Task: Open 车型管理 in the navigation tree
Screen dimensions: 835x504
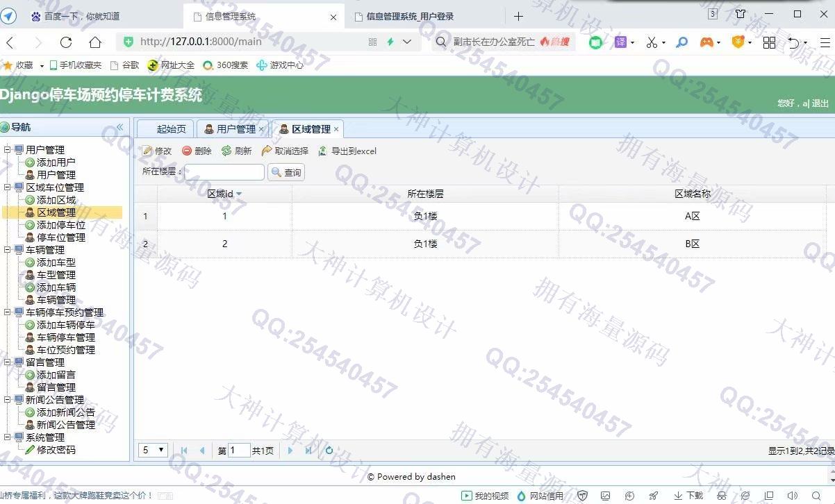Action: (56, 274)
